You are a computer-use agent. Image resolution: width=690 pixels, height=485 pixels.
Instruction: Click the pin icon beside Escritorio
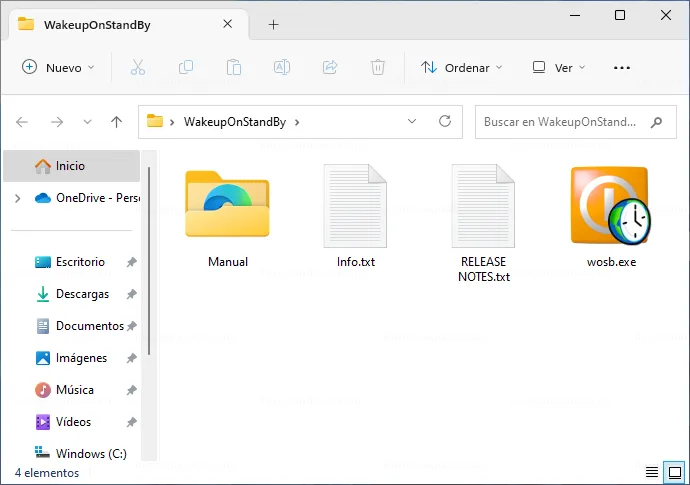coord(132,262)
